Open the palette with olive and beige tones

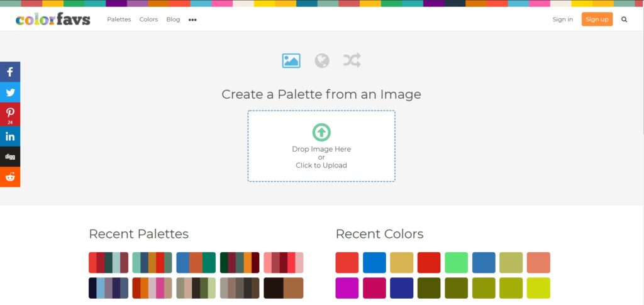click(x=196, y=288)
